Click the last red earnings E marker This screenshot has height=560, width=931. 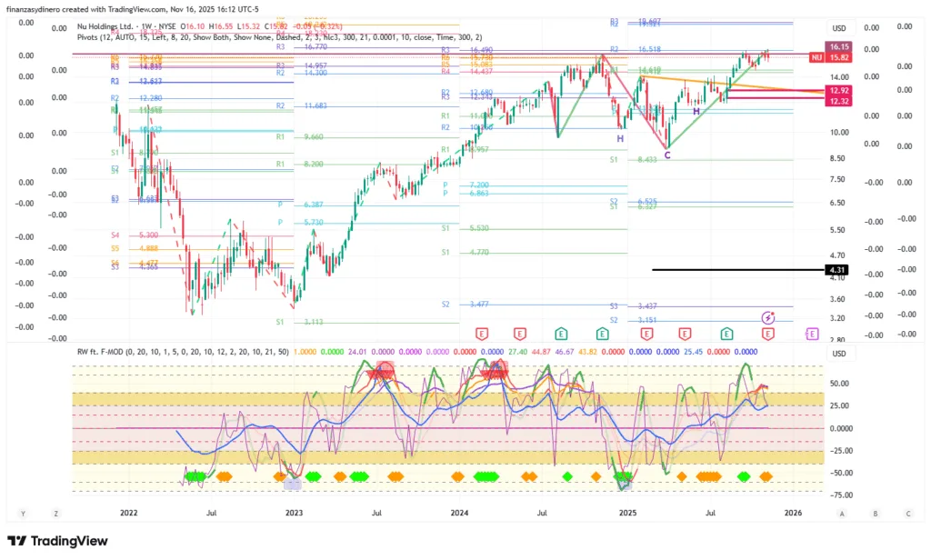point(768,335)
